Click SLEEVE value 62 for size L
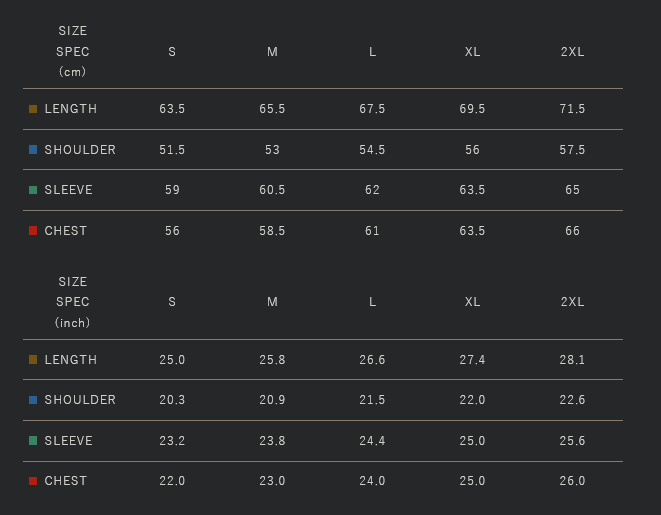 click(x=372, y=190)
